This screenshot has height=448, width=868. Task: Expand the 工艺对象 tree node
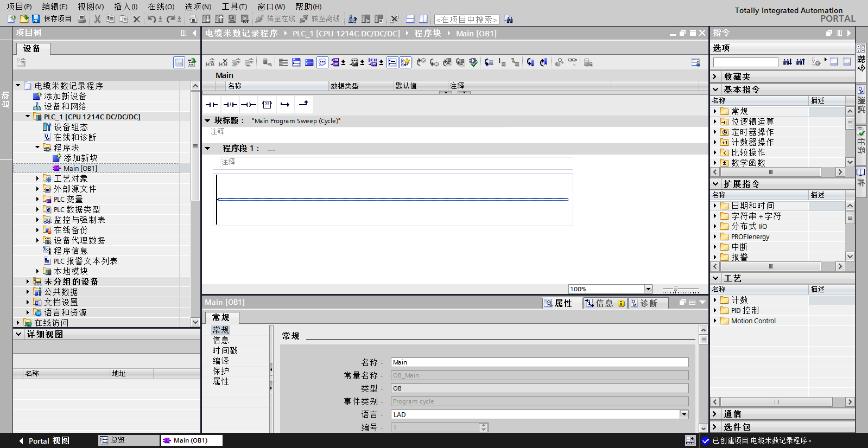pyautogui.click(x=37, y=178)
